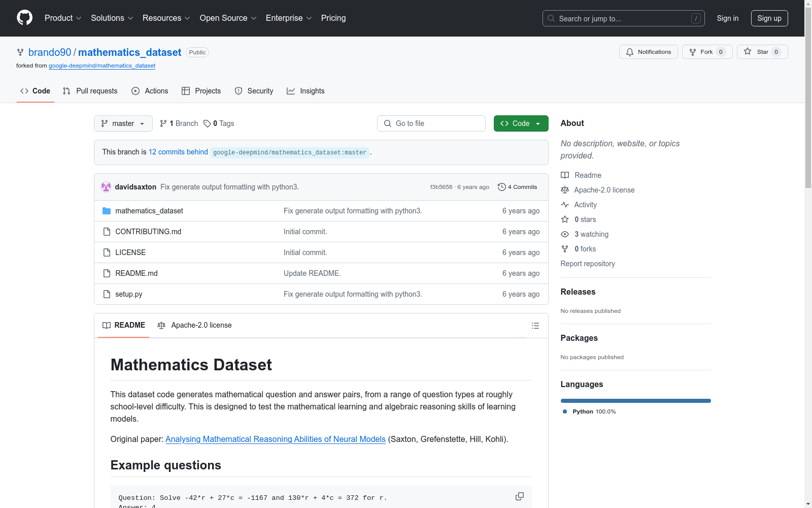
Task: Click the search magnifier icon in header
Action: 551,18
